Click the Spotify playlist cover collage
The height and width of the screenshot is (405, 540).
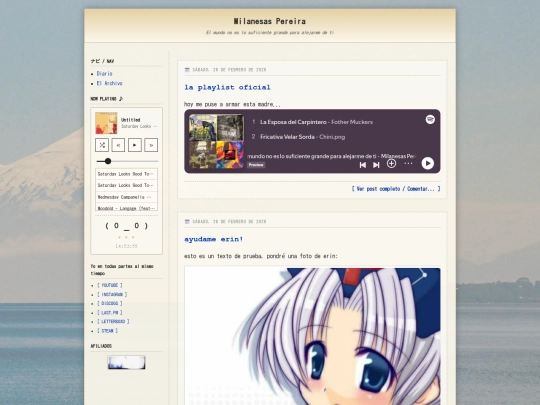[x=216, y=141]
